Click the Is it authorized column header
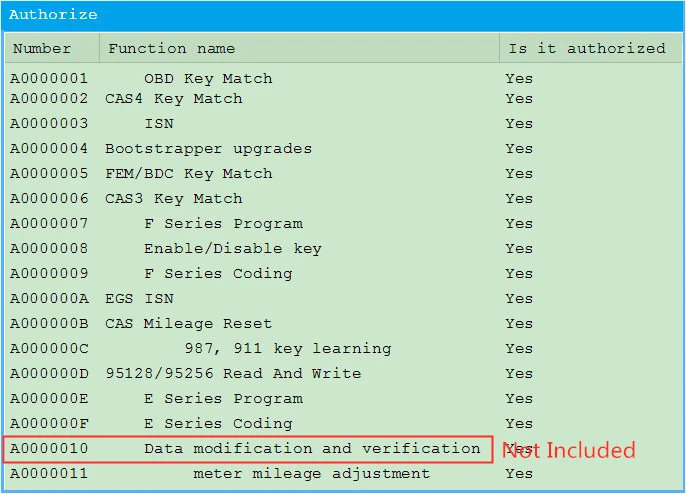Image resolution: width=686 pixels, height=494 pixels. coord(591,48)
